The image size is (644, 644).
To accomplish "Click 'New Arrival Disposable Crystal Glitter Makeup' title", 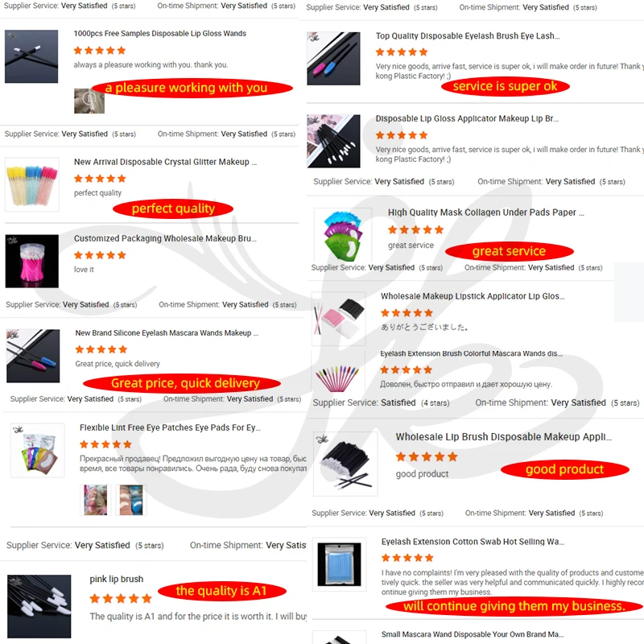I will [x=165, y=162].
